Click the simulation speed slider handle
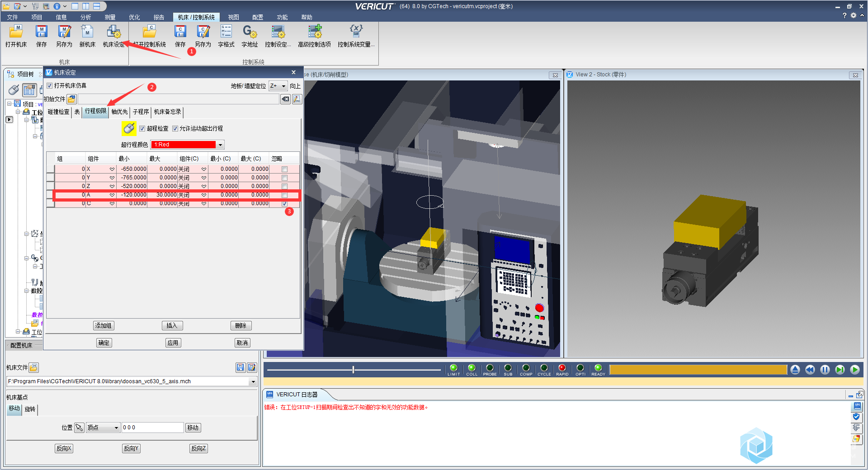The image size is (868, 470). tap(353, 370)
